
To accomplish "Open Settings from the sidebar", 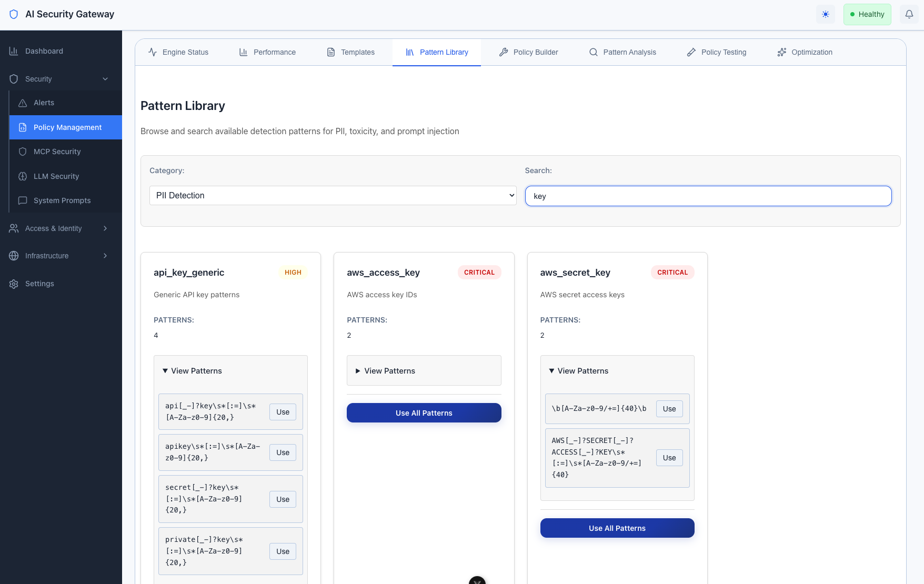I will pyautogui.click(x=39, y=284).
